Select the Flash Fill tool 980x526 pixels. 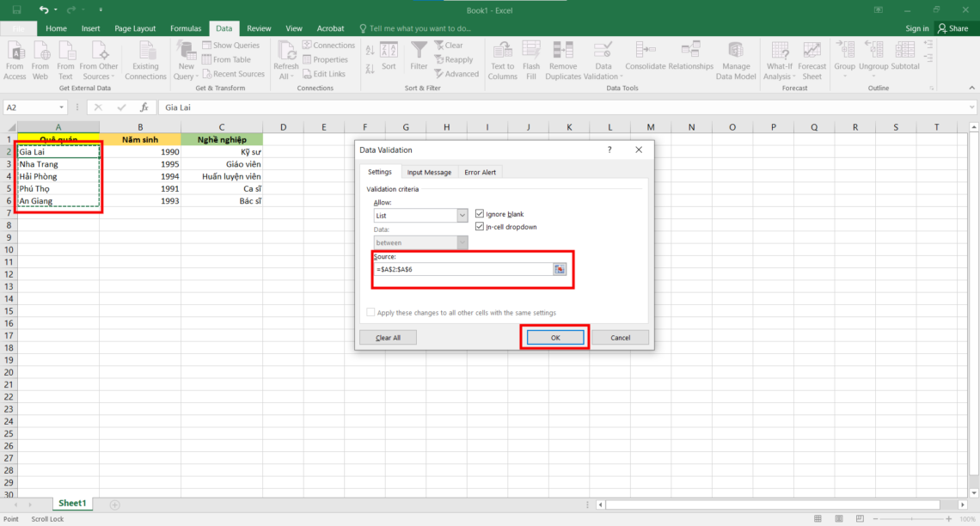[531, 58]
